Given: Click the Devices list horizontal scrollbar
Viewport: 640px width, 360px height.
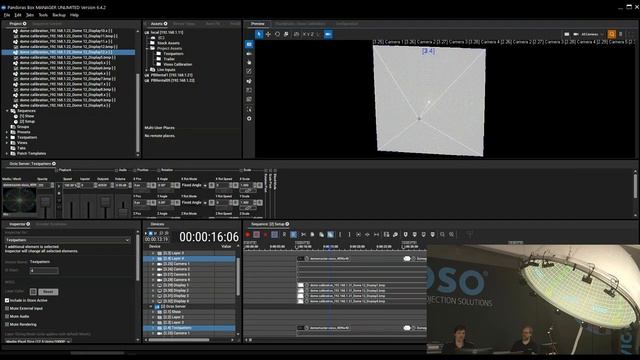Looking at the screenshot, I should coord(178,340).
